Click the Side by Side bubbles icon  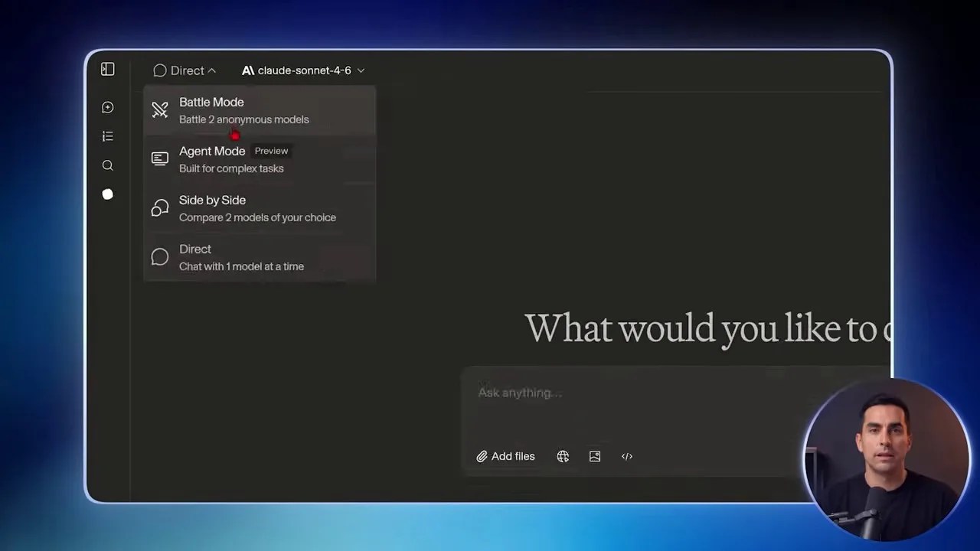coord(160,208)
